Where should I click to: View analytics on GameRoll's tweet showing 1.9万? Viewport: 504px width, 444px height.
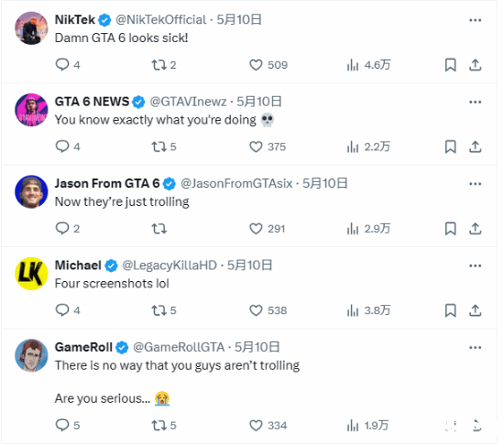coord(367,426)
